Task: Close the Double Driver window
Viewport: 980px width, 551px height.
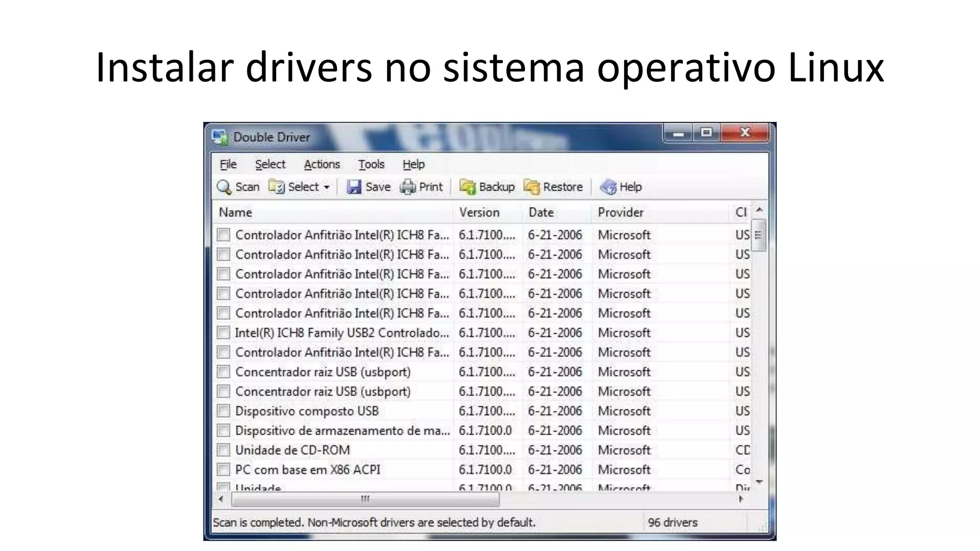Action: click(x=745, y=133)
